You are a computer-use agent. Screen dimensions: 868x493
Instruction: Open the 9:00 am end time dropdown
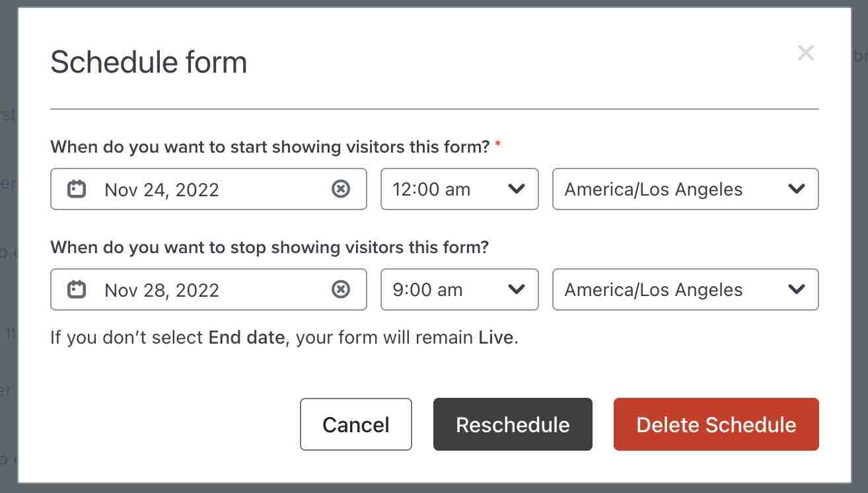tap(459, 289)
